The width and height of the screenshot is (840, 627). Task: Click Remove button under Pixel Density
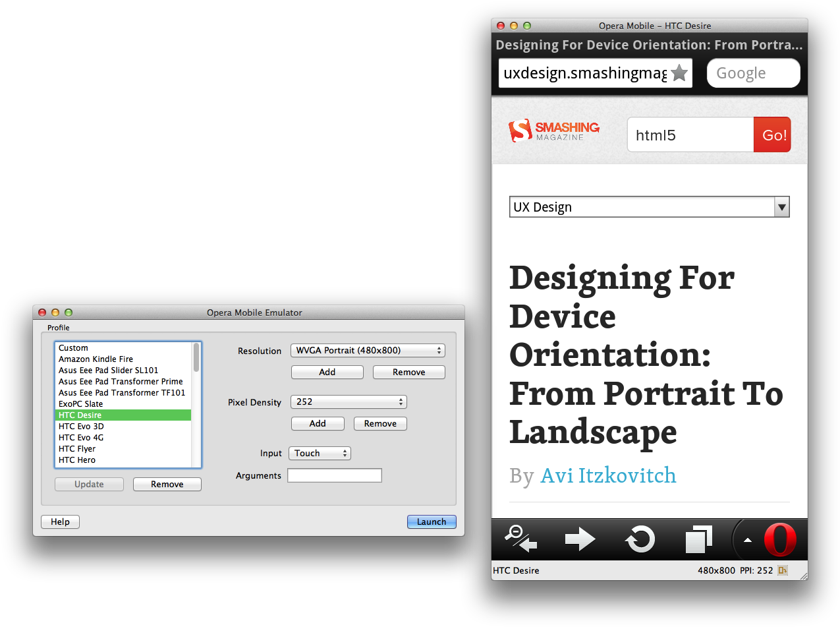coord(380,424)
